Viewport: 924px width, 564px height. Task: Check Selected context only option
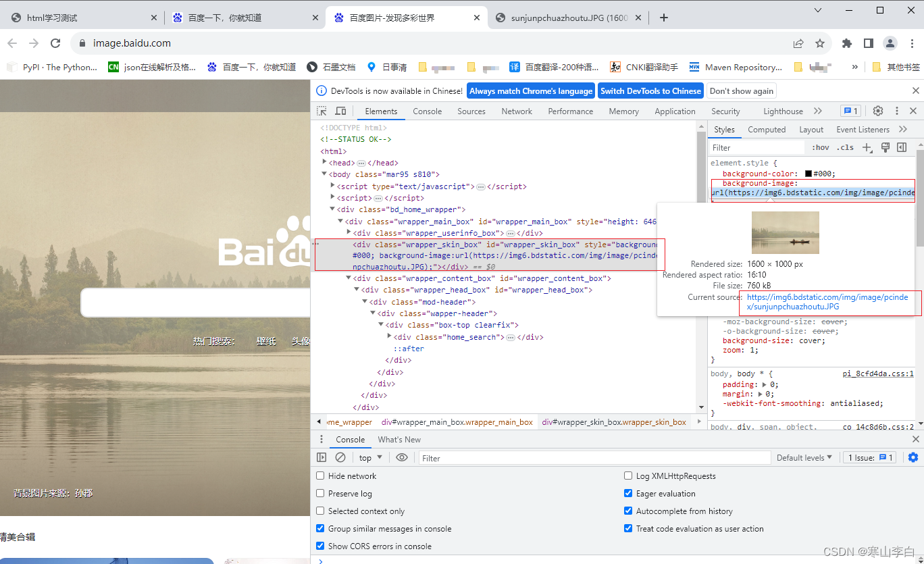[321, 511]
